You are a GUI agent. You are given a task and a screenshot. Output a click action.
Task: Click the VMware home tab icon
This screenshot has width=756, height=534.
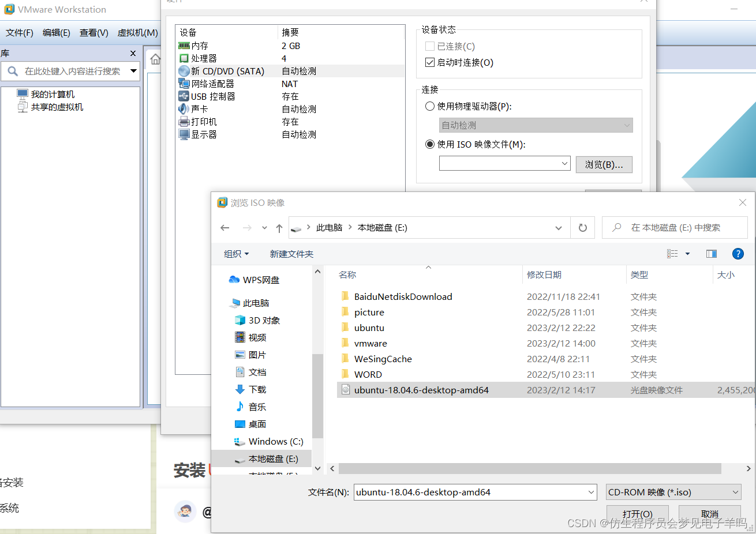coord(155,59)
